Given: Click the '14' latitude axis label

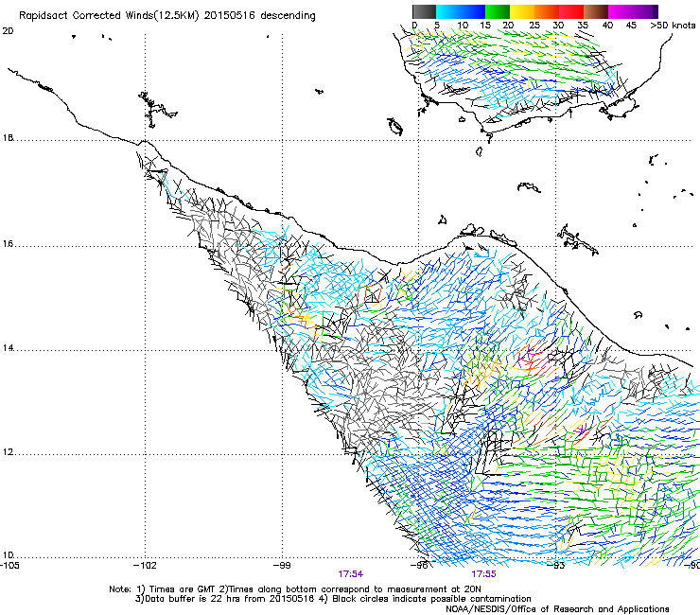Looking at the screenshot, I should (8, 347).
